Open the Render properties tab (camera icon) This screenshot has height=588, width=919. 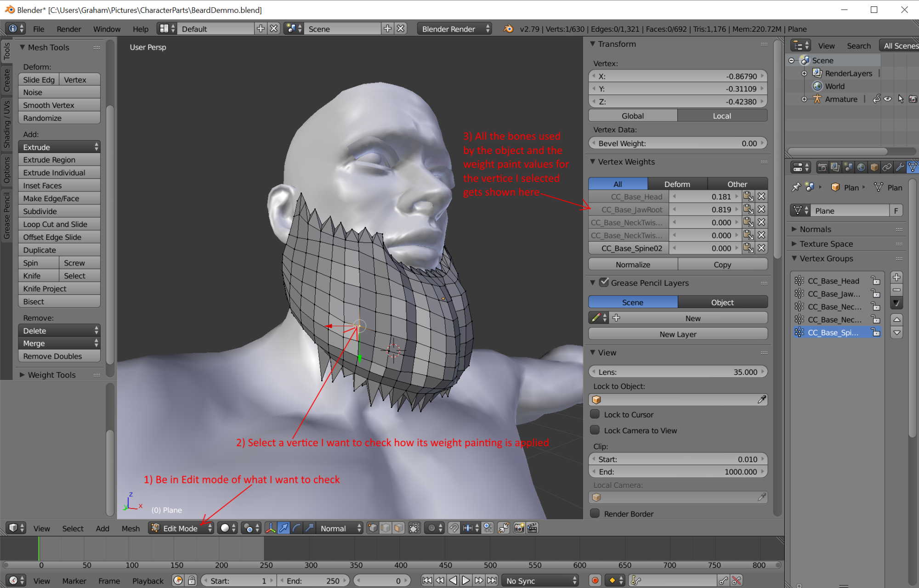click(x=822, y=167)
